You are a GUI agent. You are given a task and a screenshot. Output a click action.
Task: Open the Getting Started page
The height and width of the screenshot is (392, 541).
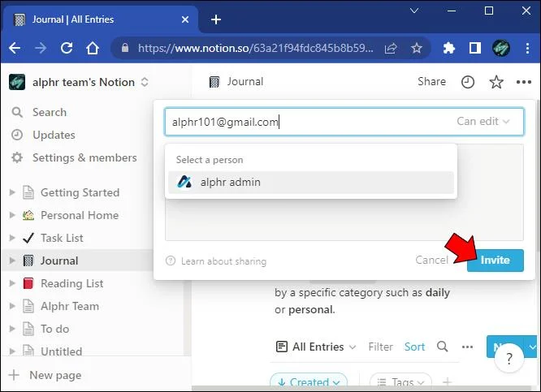(80, 192)
